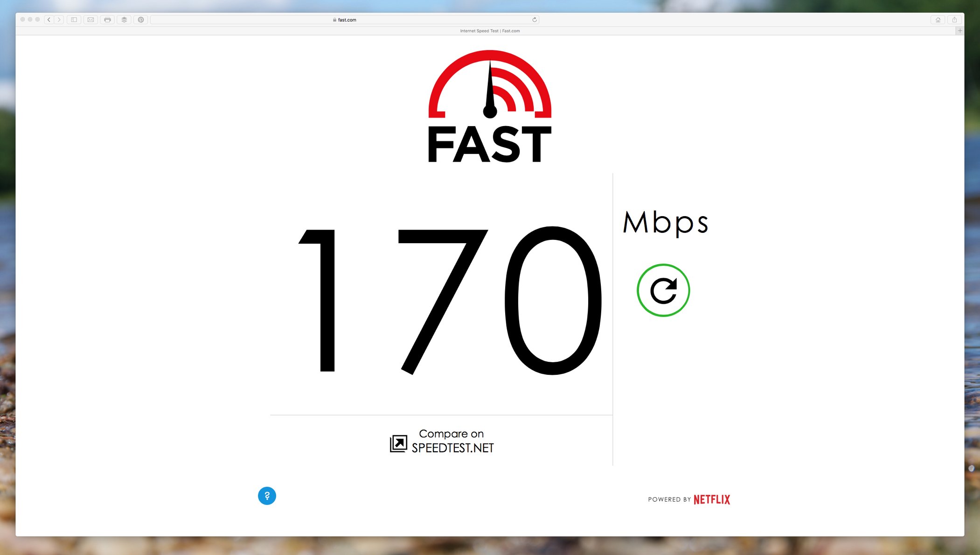Restart the speed test with the green refresh button
The width and height of the screenshot is (980, 555).
[663, 290]
